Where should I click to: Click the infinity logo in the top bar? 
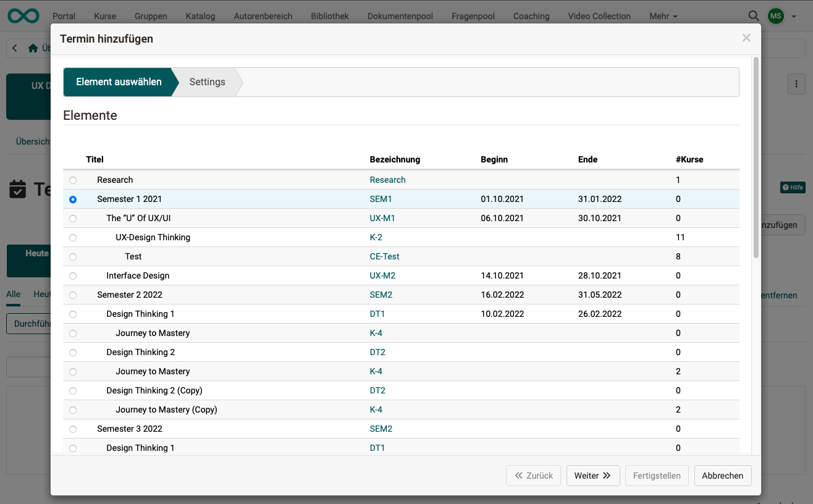(x=23, y=15)
